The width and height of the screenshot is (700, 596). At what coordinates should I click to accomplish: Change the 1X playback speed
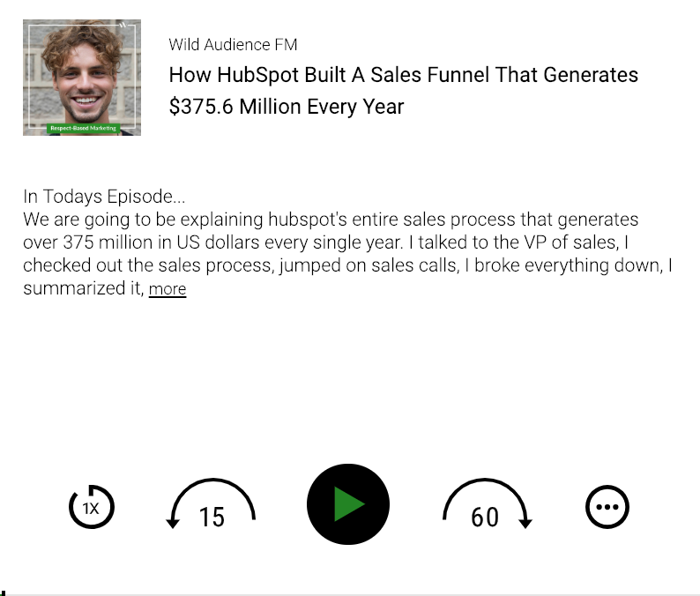point(92,507)
